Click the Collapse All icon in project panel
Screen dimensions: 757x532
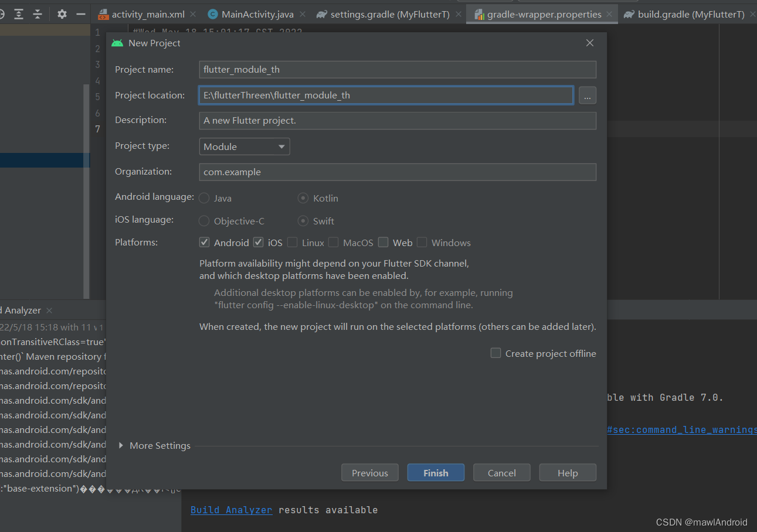(x=38, y=14)
